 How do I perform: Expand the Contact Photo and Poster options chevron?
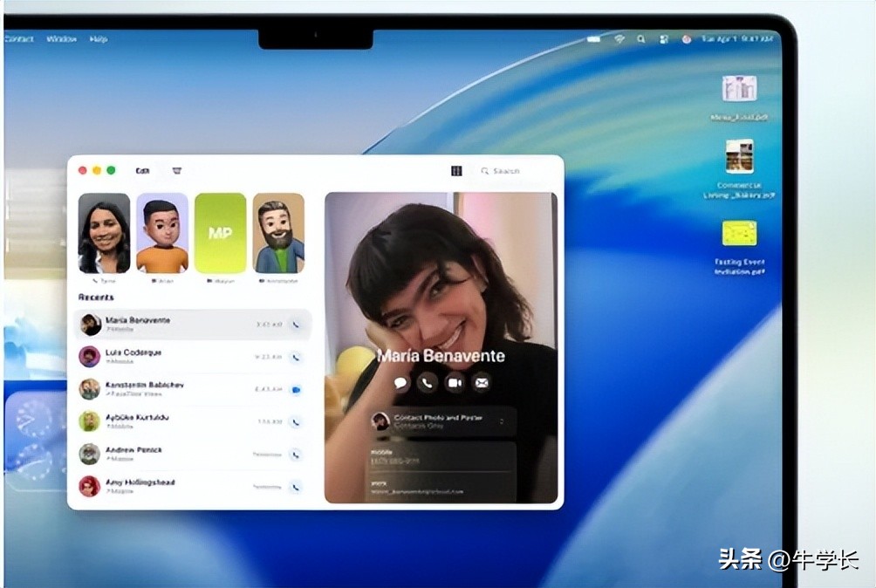503,420
